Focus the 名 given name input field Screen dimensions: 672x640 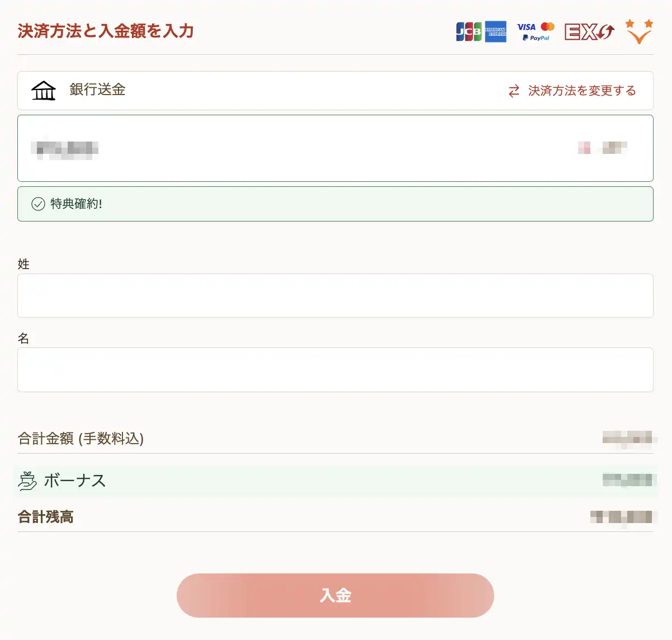point(335,370)
